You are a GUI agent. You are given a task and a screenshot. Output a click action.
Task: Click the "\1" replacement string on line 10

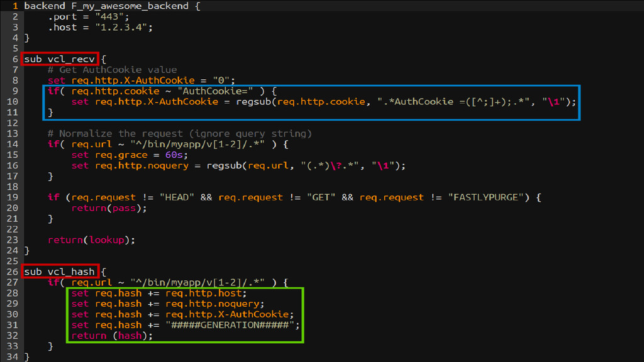coord(553,102)
